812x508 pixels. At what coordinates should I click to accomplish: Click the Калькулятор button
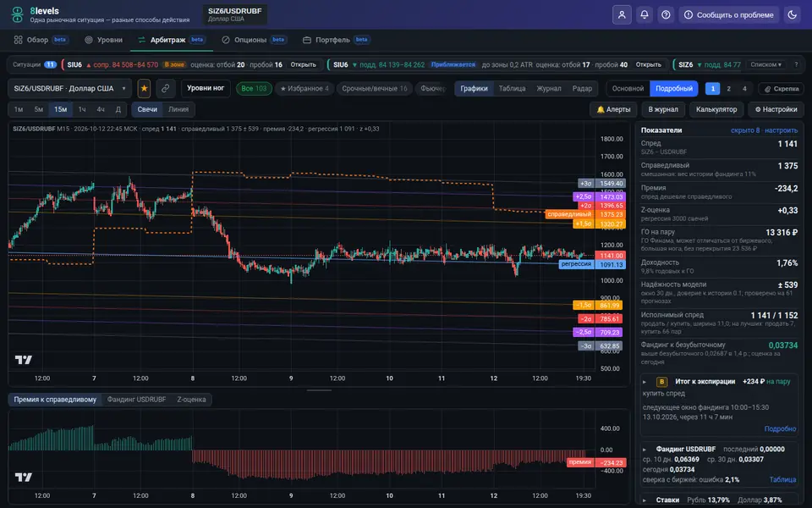click(716, 109)
